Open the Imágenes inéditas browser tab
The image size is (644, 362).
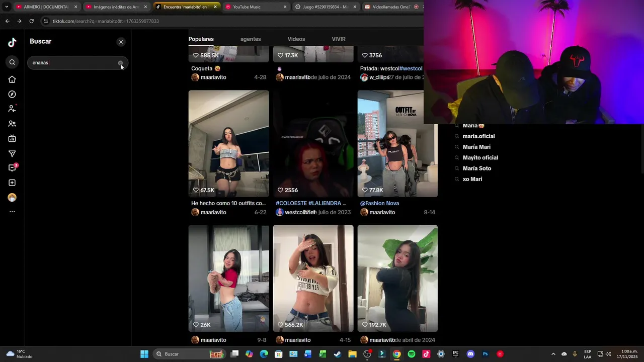(x=116, y=7)
